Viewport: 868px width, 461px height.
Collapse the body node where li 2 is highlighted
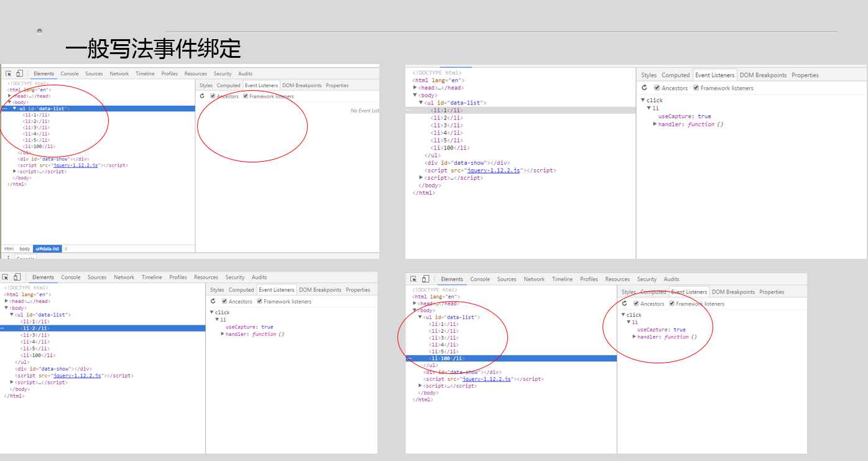tap(6, 308)
